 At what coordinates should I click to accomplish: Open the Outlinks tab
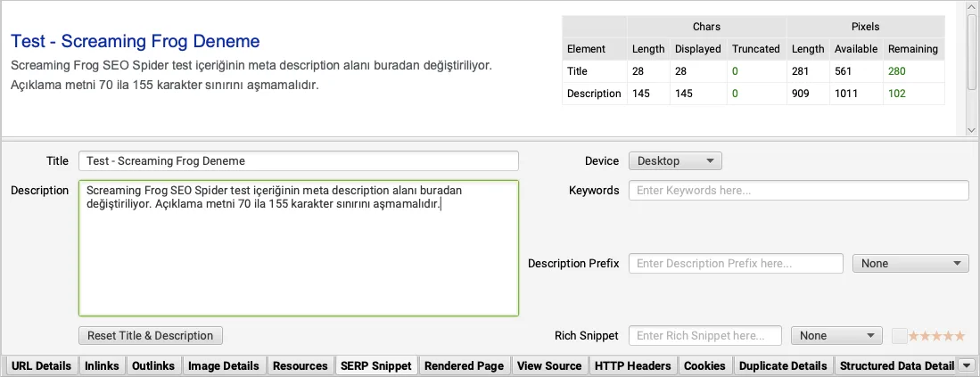[x=153, y=365]
